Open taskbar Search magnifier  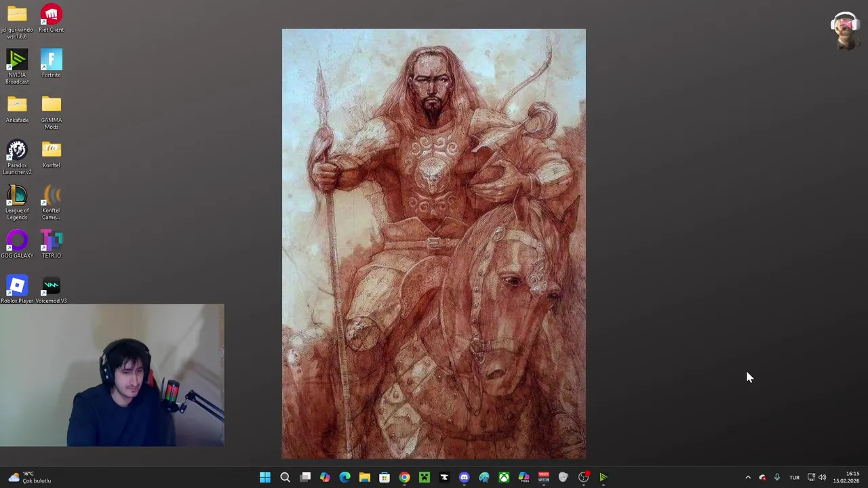pyautogui.click(x=285, y=477)
